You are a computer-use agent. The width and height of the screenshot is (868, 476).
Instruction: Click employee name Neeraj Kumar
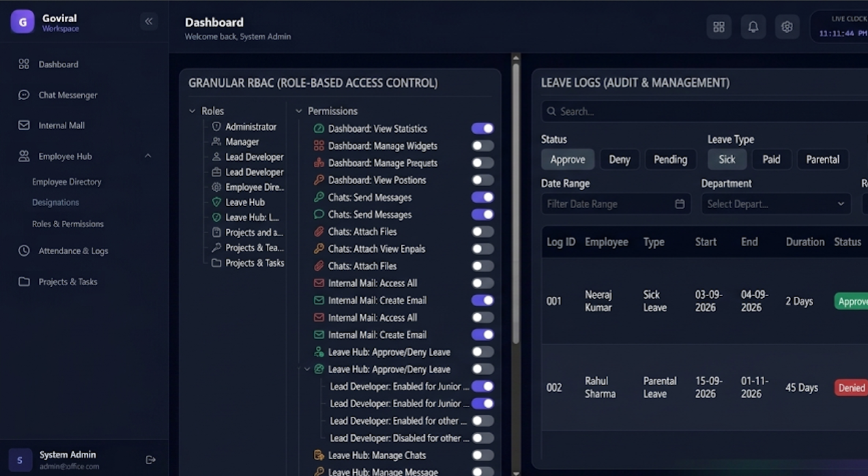[598, 301]
